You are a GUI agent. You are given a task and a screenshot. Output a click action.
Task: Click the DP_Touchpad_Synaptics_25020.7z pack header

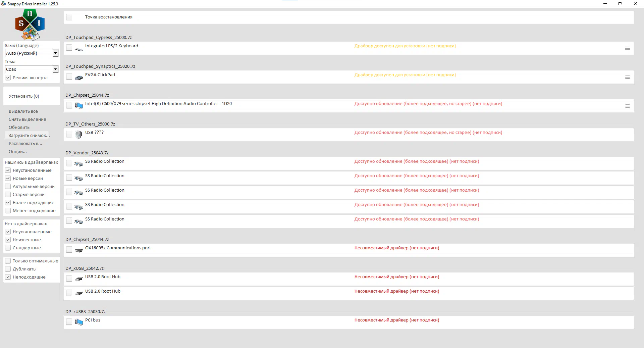click(100, 66)
